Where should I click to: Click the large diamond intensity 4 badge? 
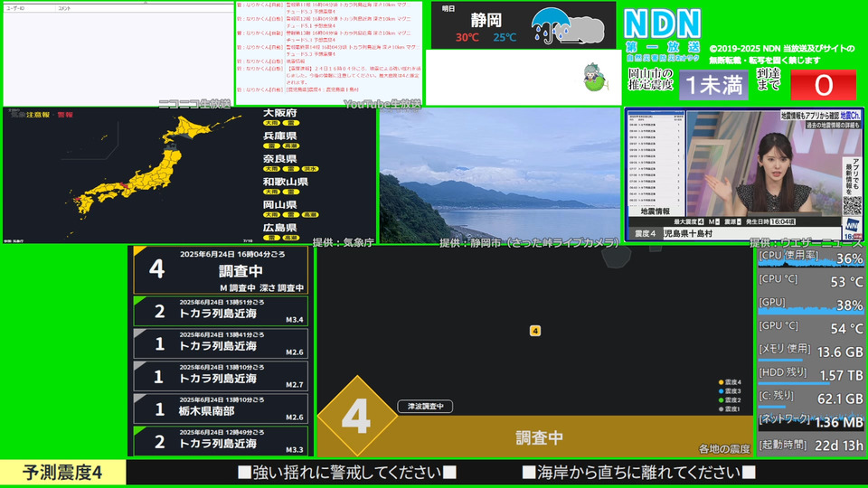pyautogui.click(x=357, y=416)
